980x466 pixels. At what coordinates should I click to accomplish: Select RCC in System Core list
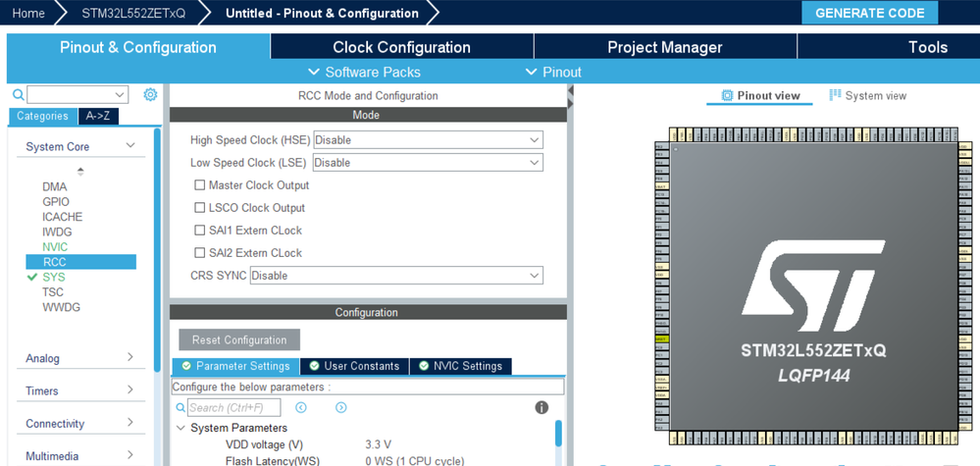pos(80,262)
